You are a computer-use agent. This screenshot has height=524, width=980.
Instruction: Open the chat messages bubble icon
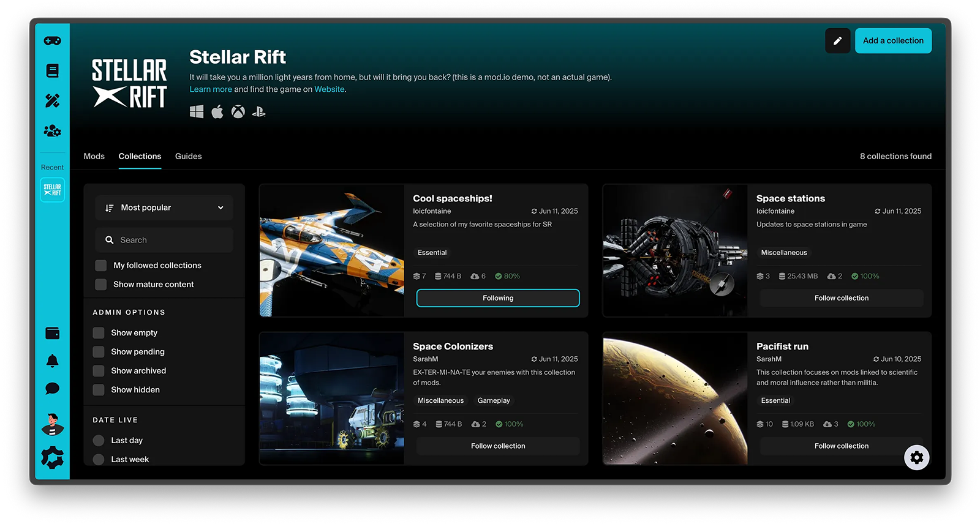pyautogui.click(x=52, y=389)
